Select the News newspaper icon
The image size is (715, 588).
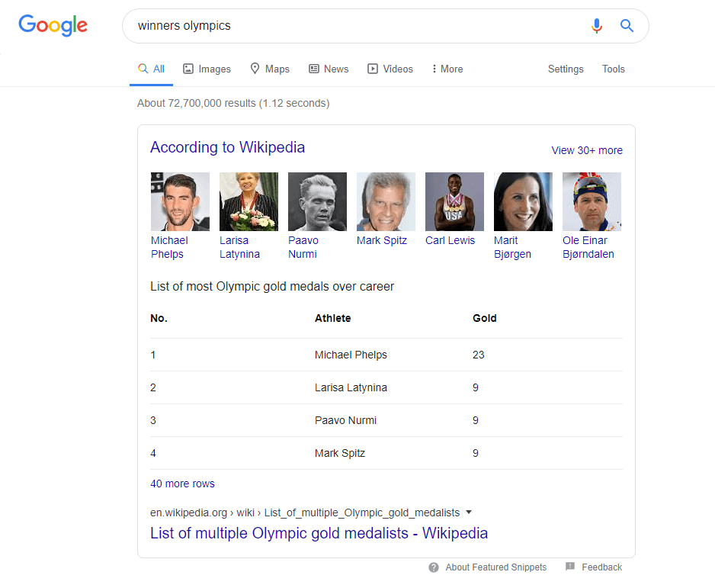315,69
